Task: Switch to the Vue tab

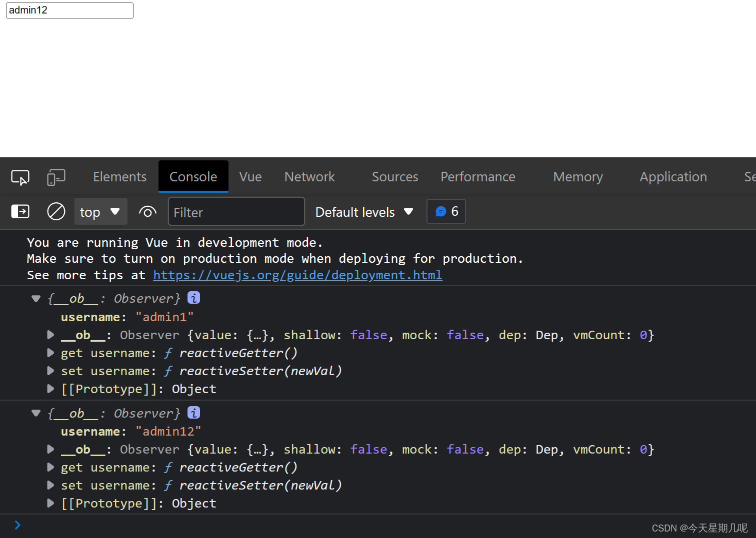Action: [250, 177]
